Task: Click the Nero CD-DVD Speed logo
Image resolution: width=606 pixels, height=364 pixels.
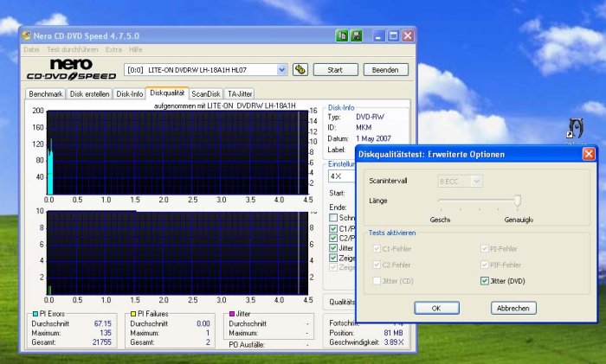Action: click(69, 69)
